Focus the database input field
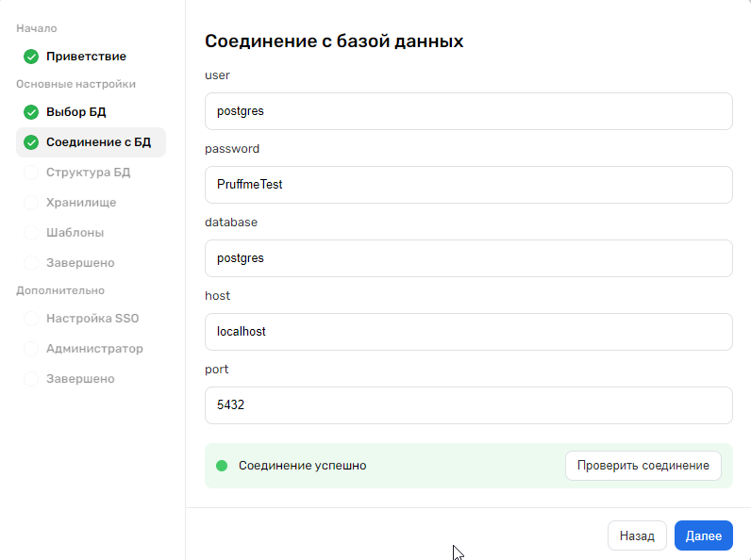This screenshot has width=751, height=560. (x=469, y=258)
